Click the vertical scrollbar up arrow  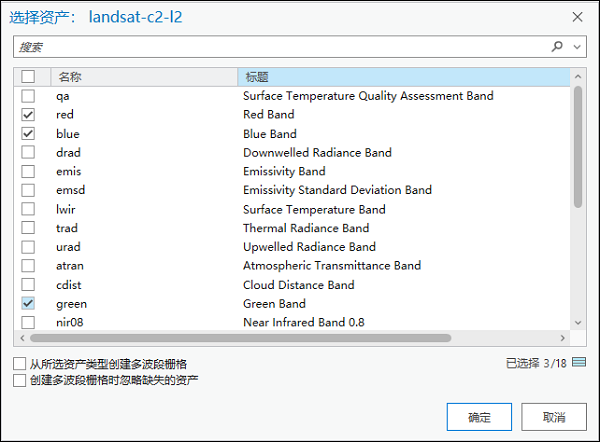578,76
